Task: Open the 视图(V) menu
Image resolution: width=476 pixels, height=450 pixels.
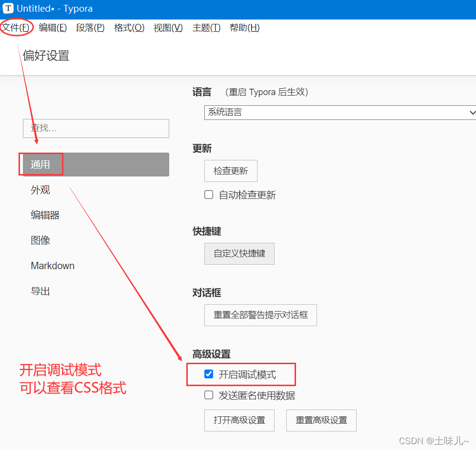Action: pos(168,28)
